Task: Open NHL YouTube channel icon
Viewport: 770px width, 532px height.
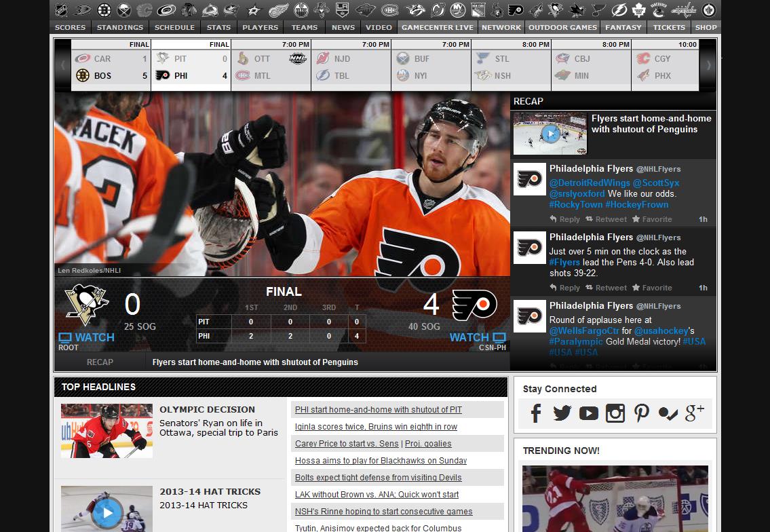Action: tap(588, 413)
